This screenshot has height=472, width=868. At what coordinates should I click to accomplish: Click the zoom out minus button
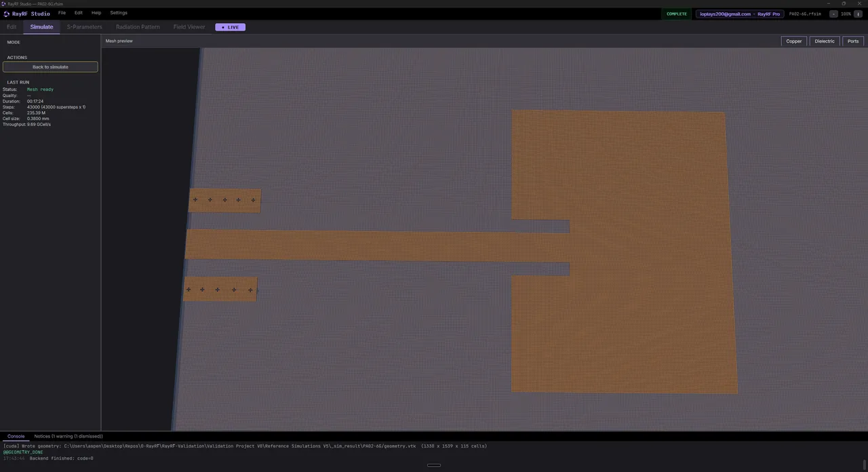pos(833,14)
